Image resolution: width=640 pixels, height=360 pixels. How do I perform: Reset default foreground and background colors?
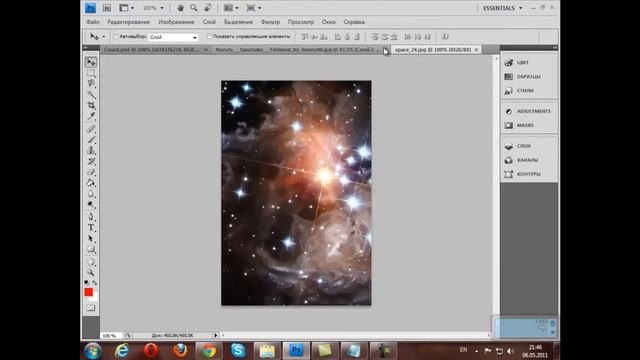(87, 282)
